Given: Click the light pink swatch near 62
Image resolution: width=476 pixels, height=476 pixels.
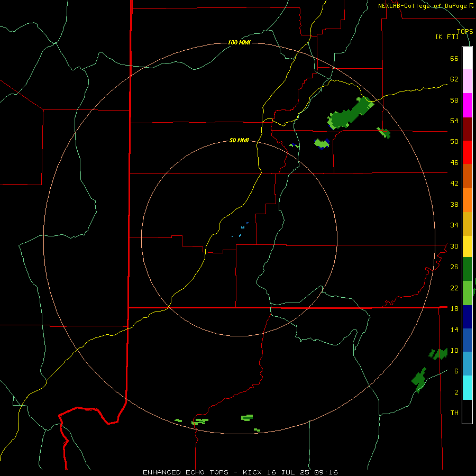Looking at the screenshot, I should coord(467,81).
